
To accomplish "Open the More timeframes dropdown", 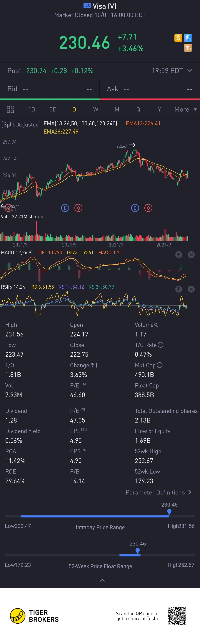I will pyautogui.click(x=186, y=109).
